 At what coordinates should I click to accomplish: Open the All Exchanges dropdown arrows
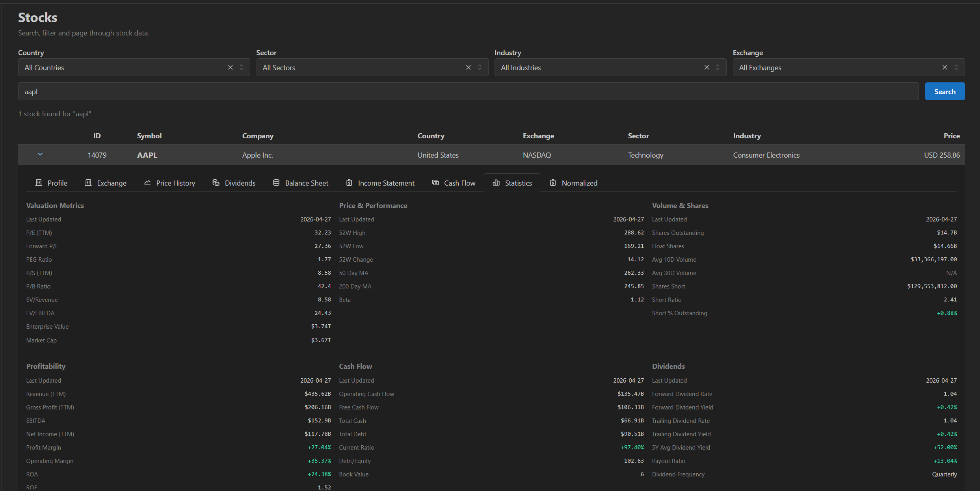click(x=956, y=67)
